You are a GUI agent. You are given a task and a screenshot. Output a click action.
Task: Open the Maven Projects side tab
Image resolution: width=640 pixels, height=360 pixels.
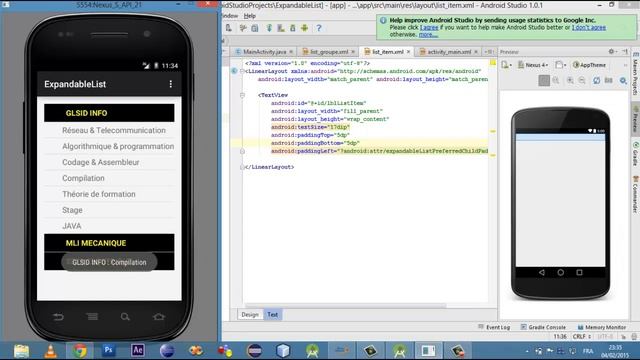pos(636,74)
